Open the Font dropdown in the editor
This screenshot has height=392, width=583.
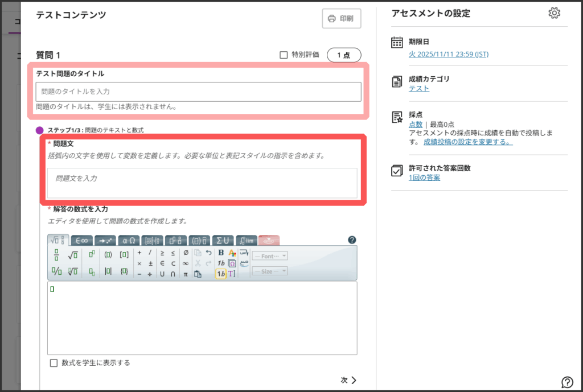tap(270, 257)
